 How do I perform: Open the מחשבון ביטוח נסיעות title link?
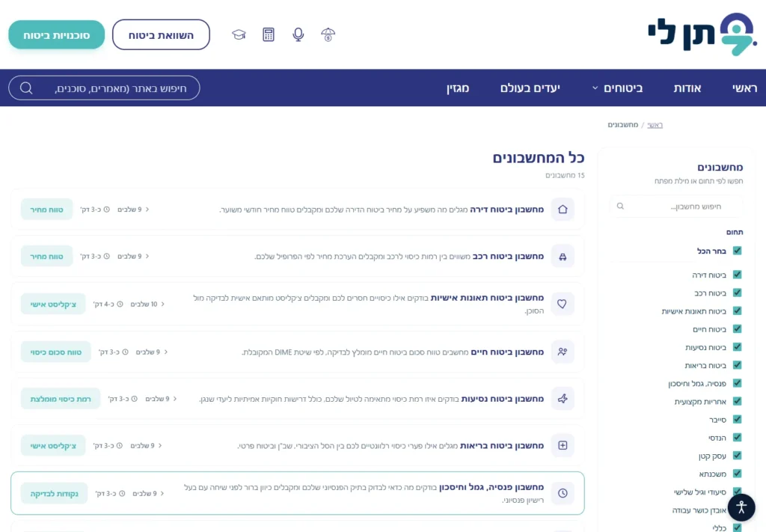coord(502,399)
